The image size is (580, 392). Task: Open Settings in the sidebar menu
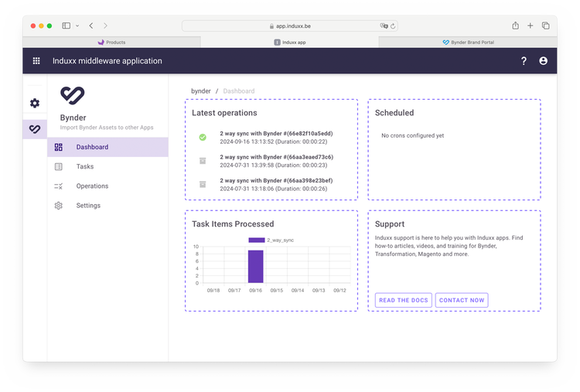pyautogui.click(x=107, y=206)
